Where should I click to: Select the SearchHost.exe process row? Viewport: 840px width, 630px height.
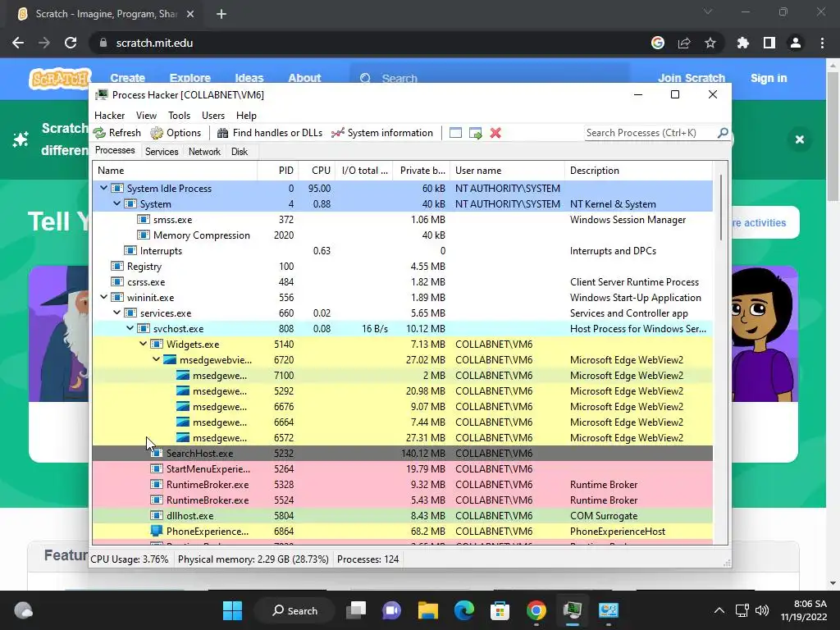[402, 453]
